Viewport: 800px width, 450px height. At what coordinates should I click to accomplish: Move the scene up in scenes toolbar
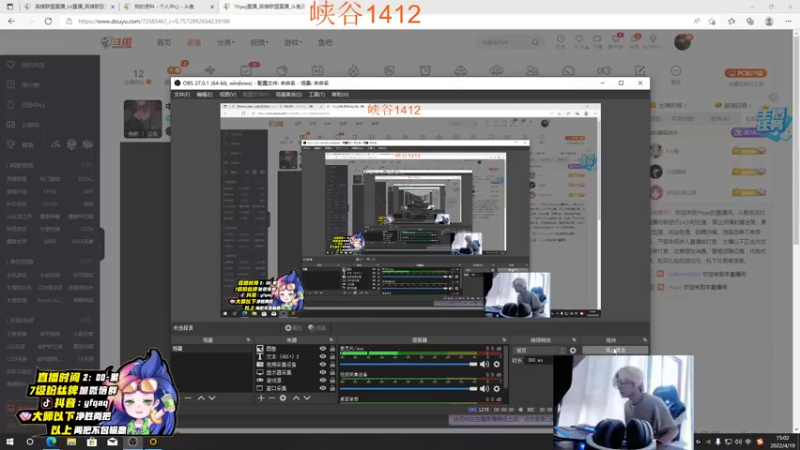point(201,398)
